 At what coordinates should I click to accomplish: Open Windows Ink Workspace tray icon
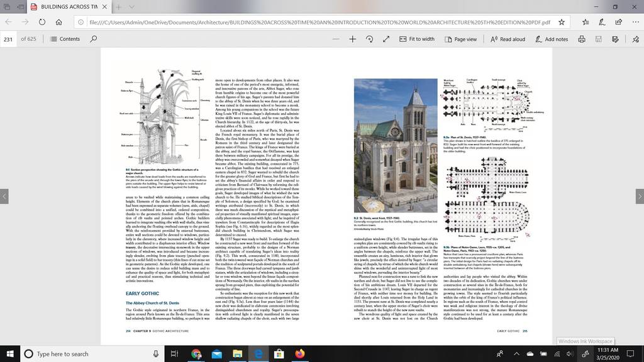(x=586, y=354)
